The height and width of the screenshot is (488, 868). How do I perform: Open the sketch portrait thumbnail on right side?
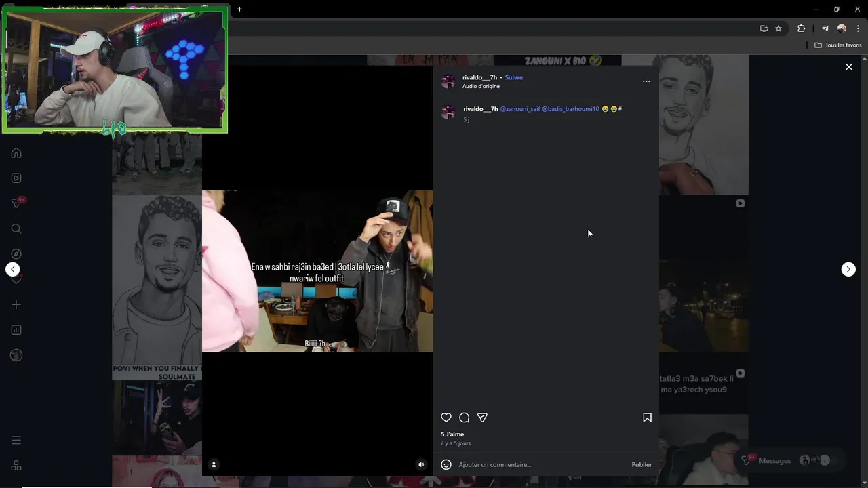tap(704, 125)
